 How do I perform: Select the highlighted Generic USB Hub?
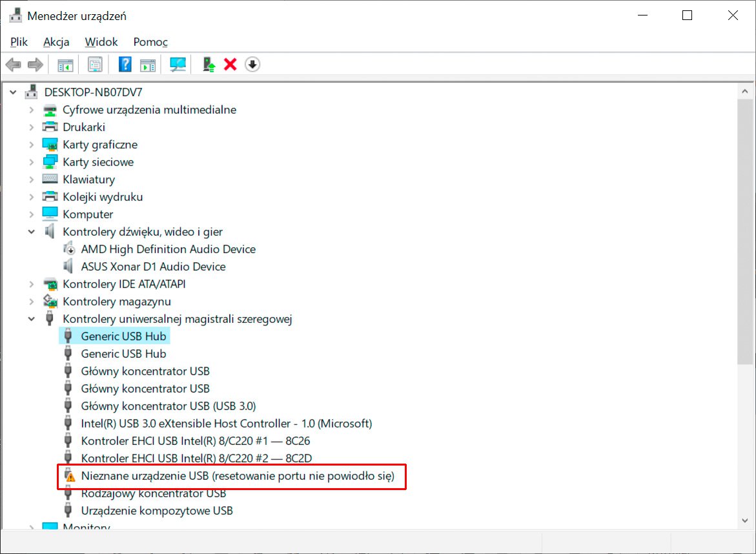click(x=123, y=336)
